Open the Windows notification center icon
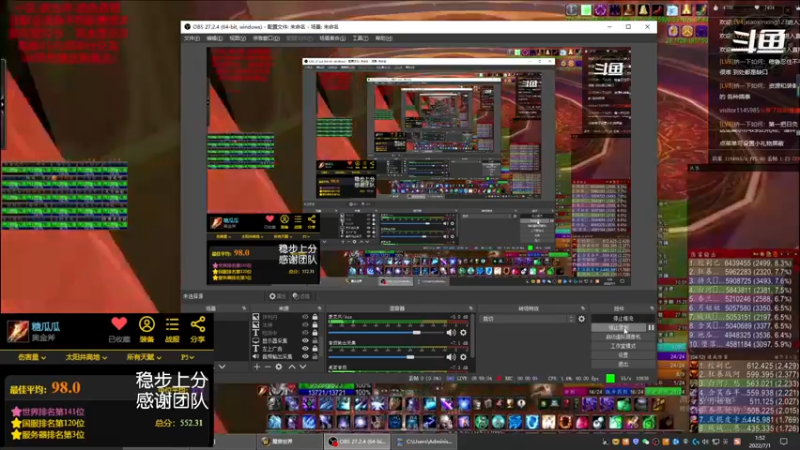The height and width of the screenshot is (450, 800). [x=784, y=441]
